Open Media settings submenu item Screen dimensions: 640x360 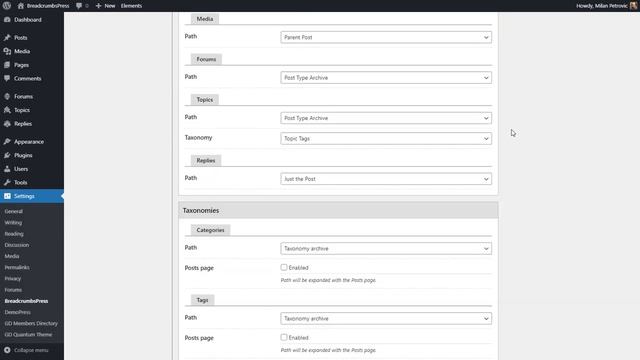(12, 256)
